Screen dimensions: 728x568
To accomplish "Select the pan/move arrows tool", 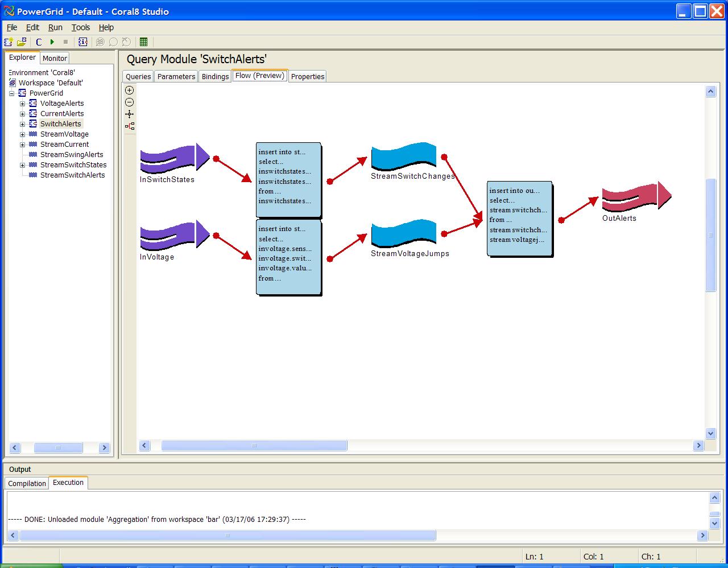I will (130, 114).
